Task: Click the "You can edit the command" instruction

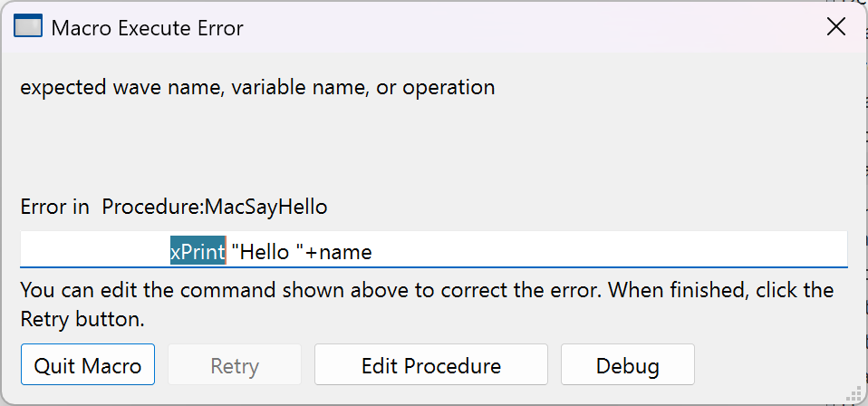Action: point(181,291)
